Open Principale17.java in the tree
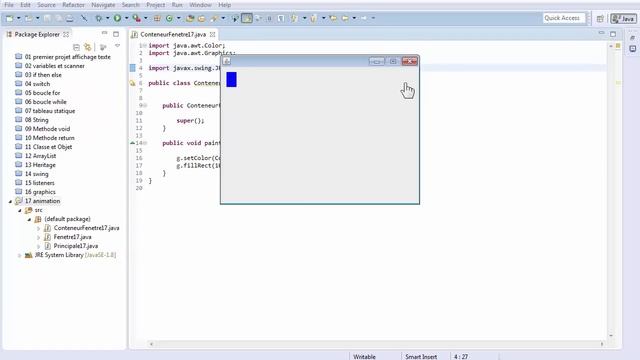The height and width of the screenshot is (360, 640). pos(76,246)
